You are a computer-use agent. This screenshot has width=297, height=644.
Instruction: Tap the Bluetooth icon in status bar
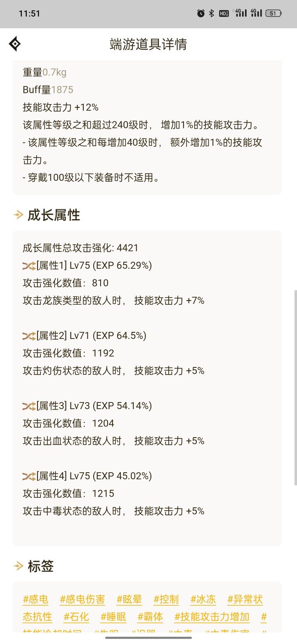211,13
